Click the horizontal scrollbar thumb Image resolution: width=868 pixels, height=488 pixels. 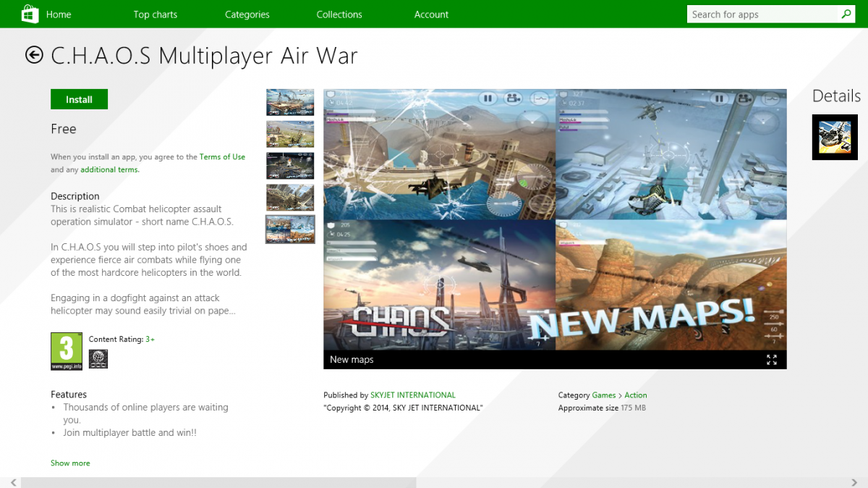pos(218,482)
